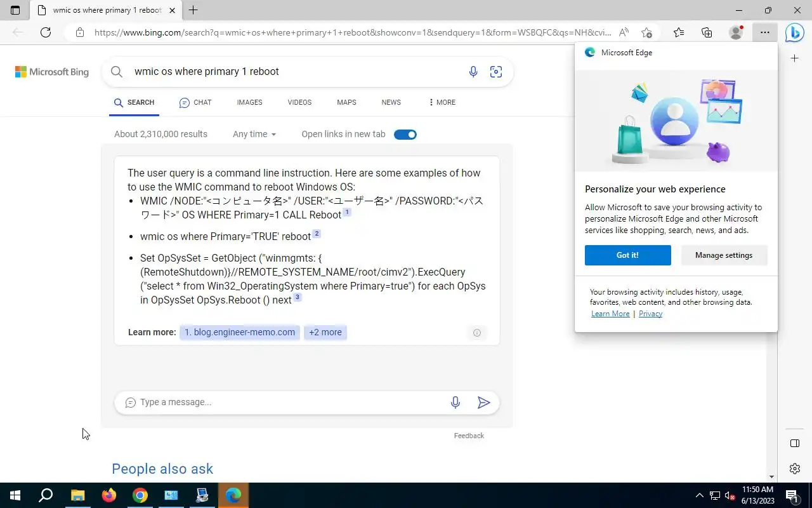The height and width of the screenshot is (508, 812).
Task: Open Windows taskbar search
Action: point(46,495)
